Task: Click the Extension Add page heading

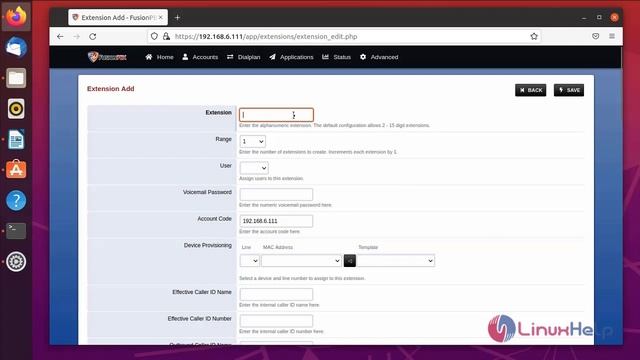Action: point(111,89)
